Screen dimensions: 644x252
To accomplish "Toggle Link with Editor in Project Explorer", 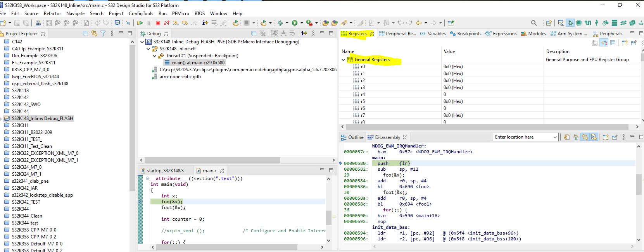I will [x=94, y=34].
